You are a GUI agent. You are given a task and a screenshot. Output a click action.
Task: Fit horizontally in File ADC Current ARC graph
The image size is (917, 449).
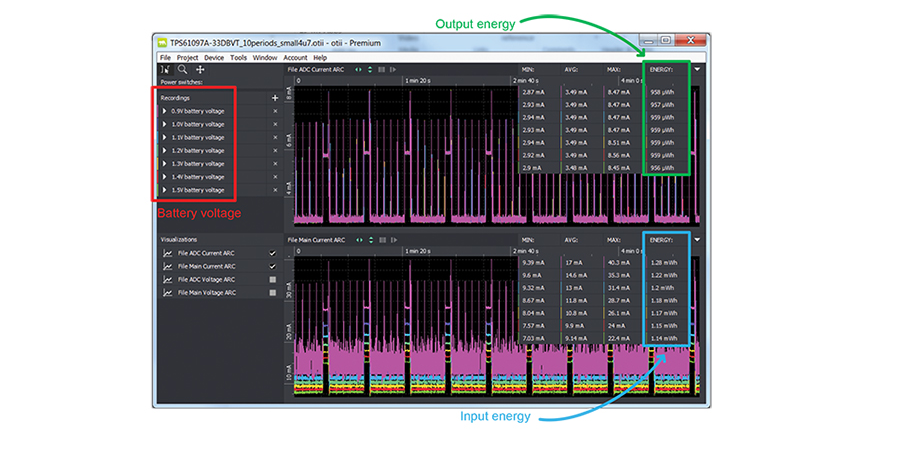(x=359, y=70)
